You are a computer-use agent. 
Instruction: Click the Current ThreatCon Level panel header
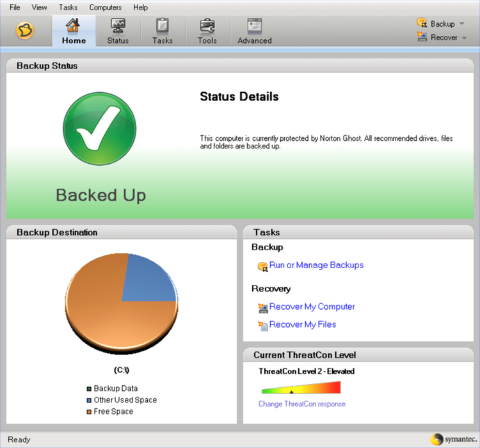tap(358, 355)
